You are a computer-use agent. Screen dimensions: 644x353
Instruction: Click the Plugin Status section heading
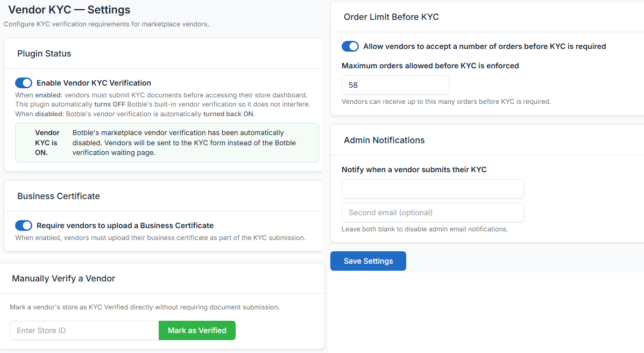(x=44, y=53)
